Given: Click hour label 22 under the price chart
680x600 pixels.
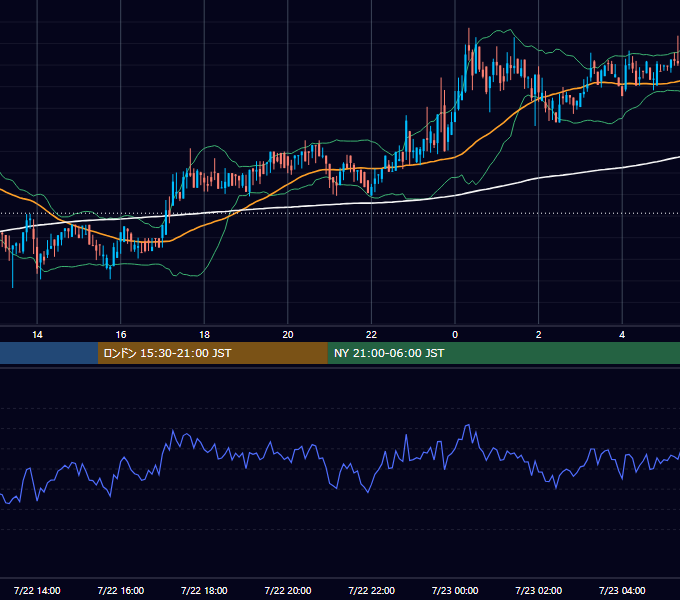Looking at the screenshot, I should 372,335.
